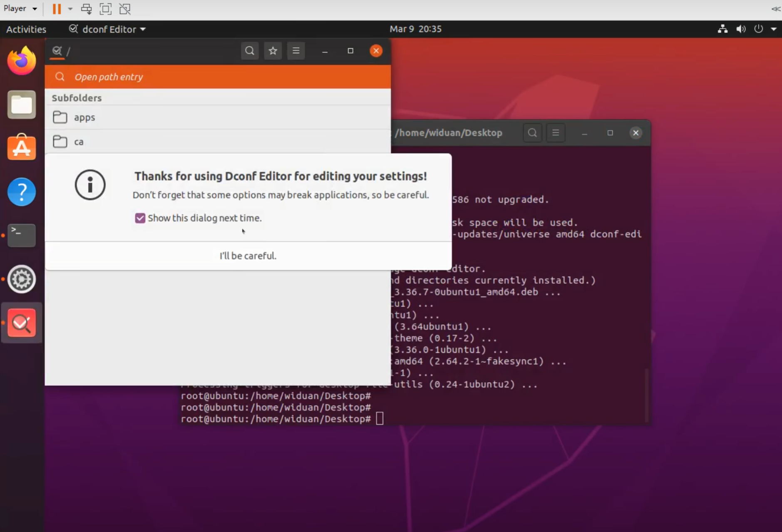The width and height of the screenshot is (782, 532).
Task: Open the dconf Editor app menu
Action: tap(107, 29)
